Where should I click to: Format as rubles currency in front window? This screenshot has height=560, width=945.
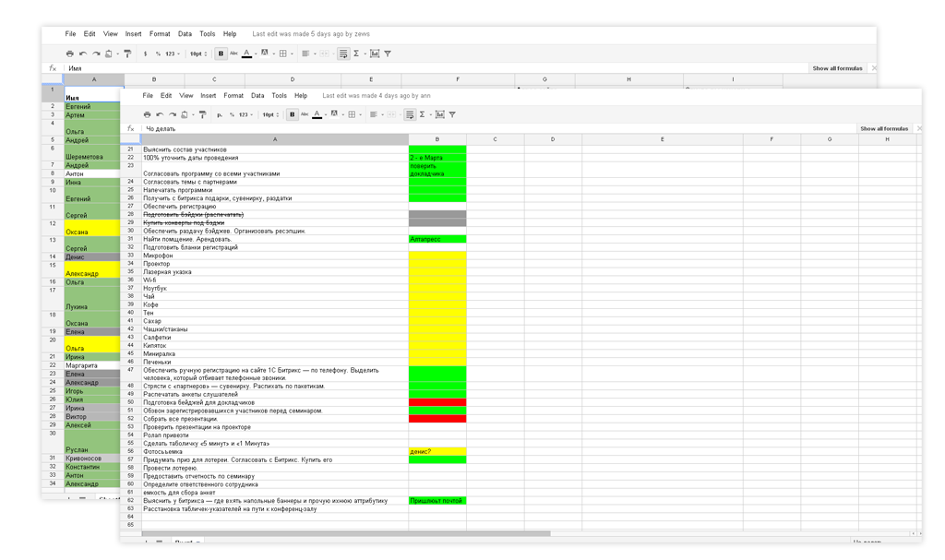click(220, 114)
